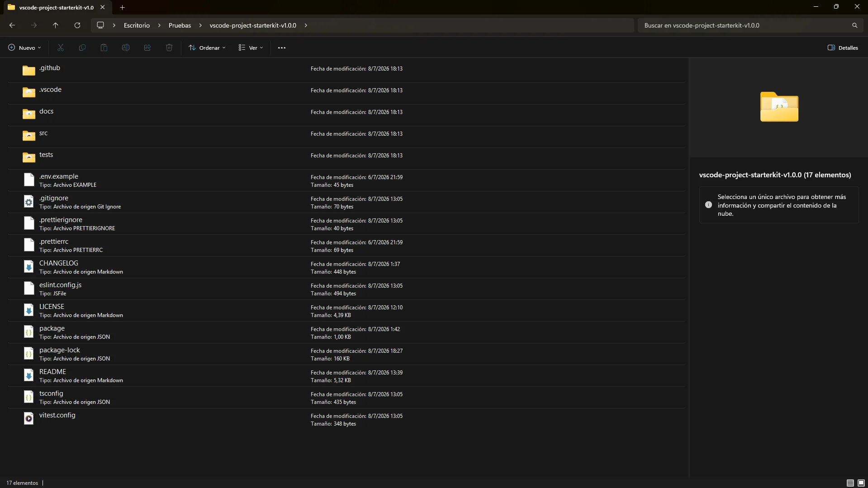The width and height of the screenshot is (868, 488).
Task: Navigate to Escritorio in the address bar
Action: click(x=137, y=25)
